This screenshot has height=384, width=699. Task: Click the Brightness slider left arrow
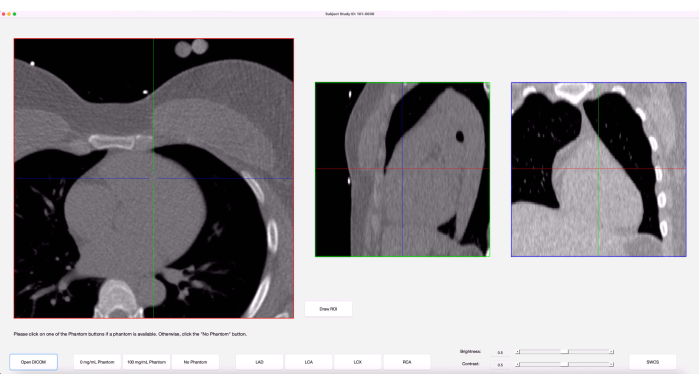click(x=518, y=352)
